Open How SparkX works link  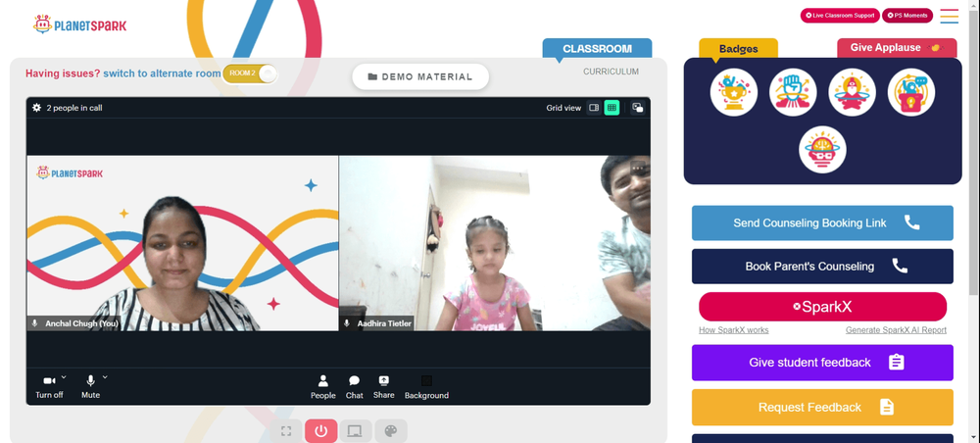(x=734, y=330)
